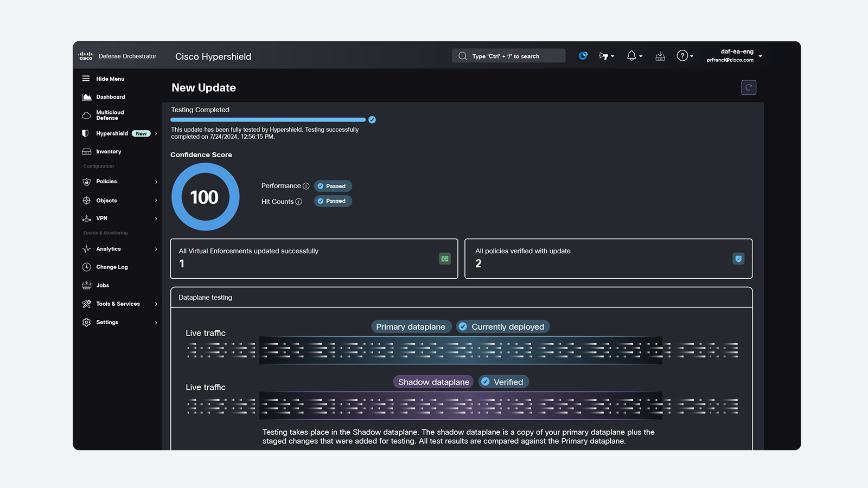Click the Confidence Score heading

click(201, 155)
